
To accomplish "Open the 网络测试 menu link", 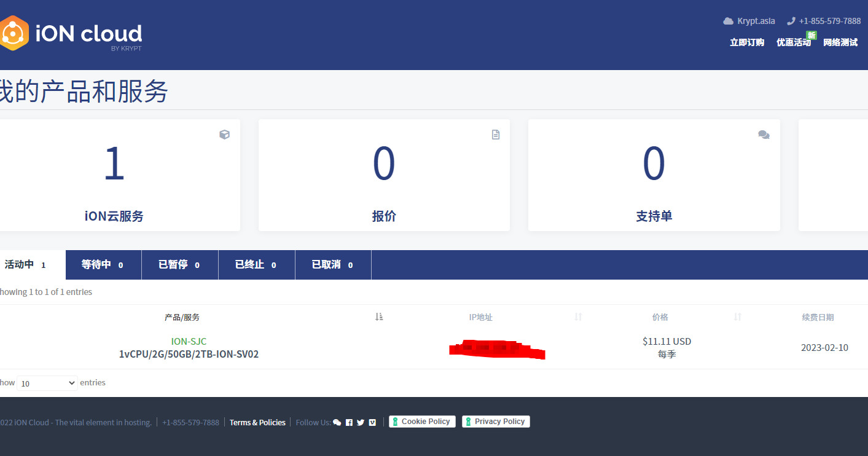I will click(x=840, y=42).
